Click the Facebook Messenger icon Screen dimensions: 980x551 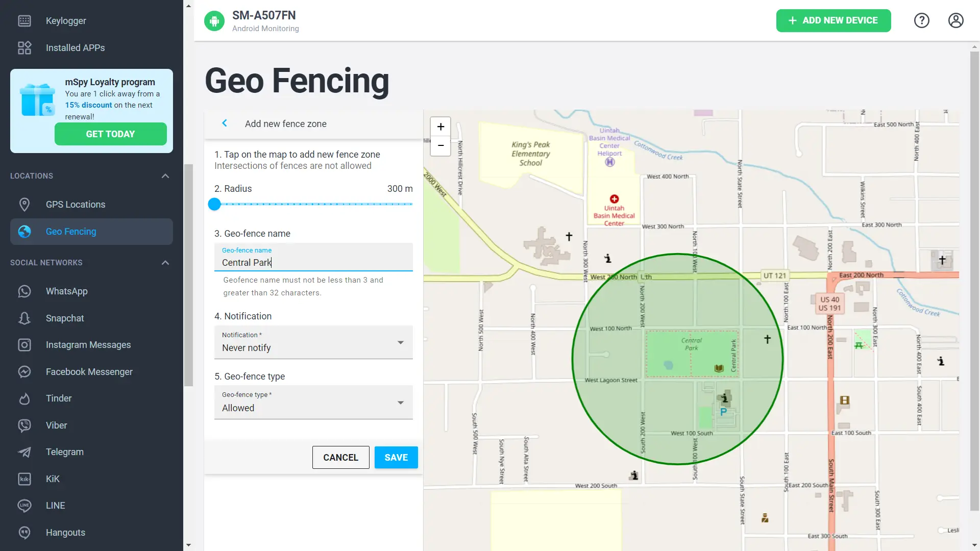tap(24, 372)
